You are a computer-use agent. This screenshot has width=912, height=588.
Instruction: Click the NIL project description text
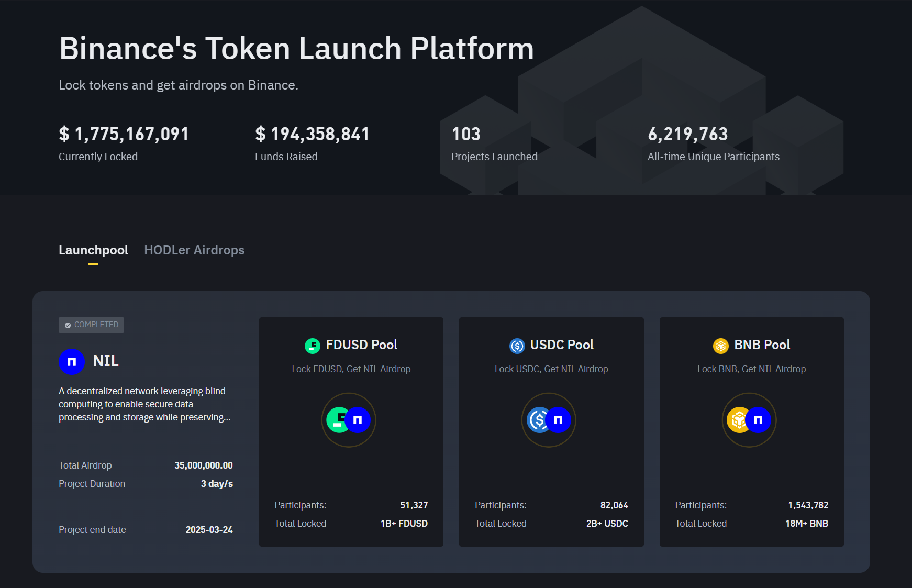[x=144, y=404]
